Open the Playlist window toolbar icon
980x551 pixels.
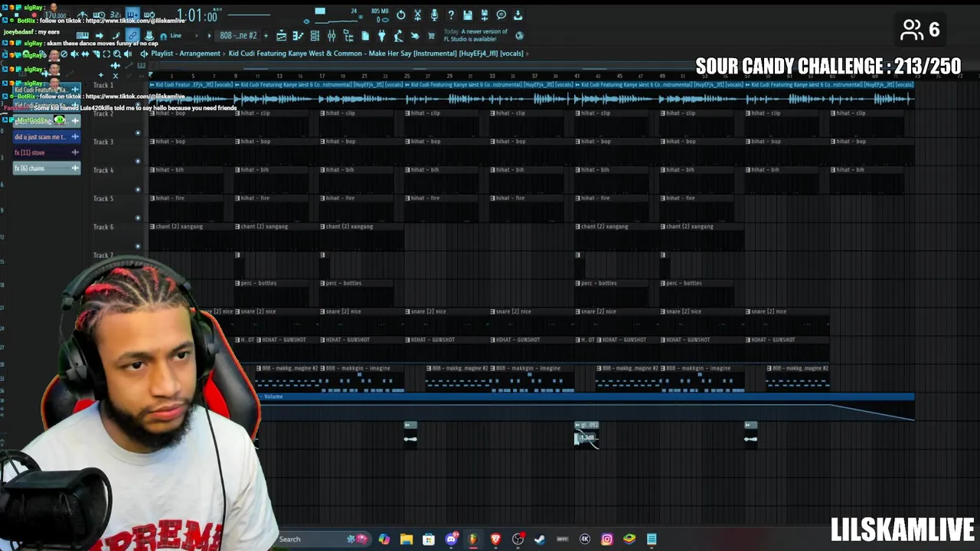(281, 35)
